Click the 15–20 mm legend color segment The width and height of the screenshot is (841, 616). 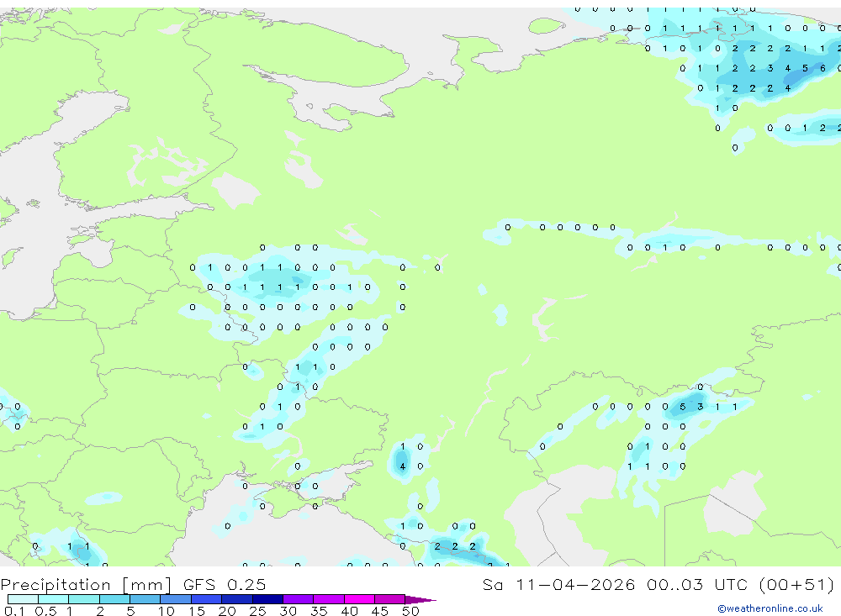[x=206, y=599]
